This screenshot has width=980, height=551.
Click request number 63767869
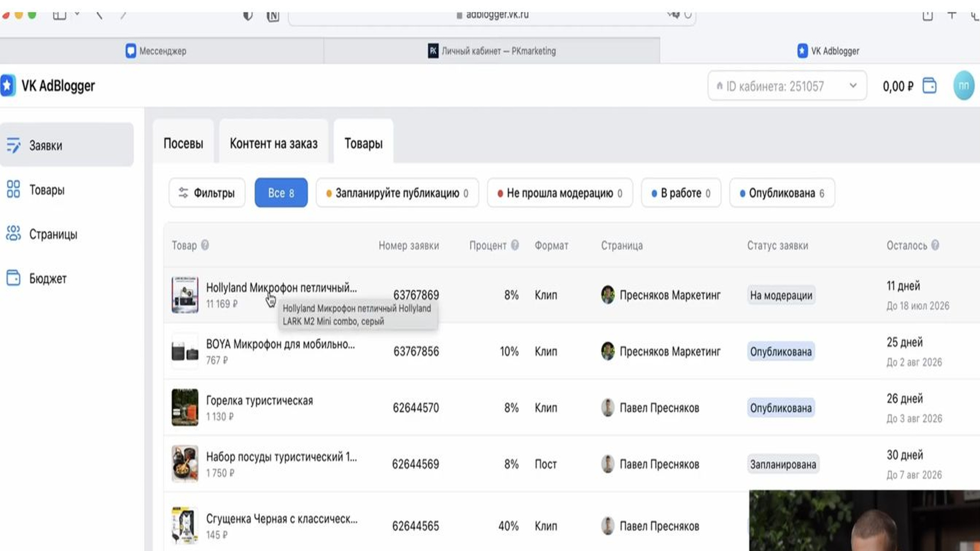pyautogui.click(x=416, y=295)
